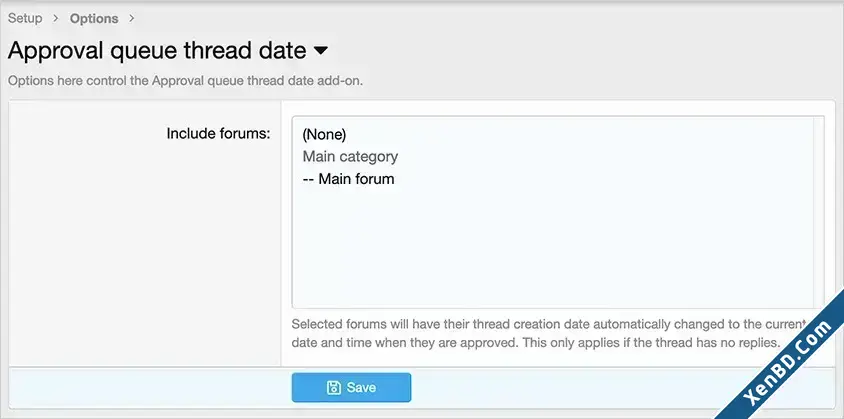Go to the Options breadcrumb
This screenshot has width=844, height=419.
[x=94, y=18]
